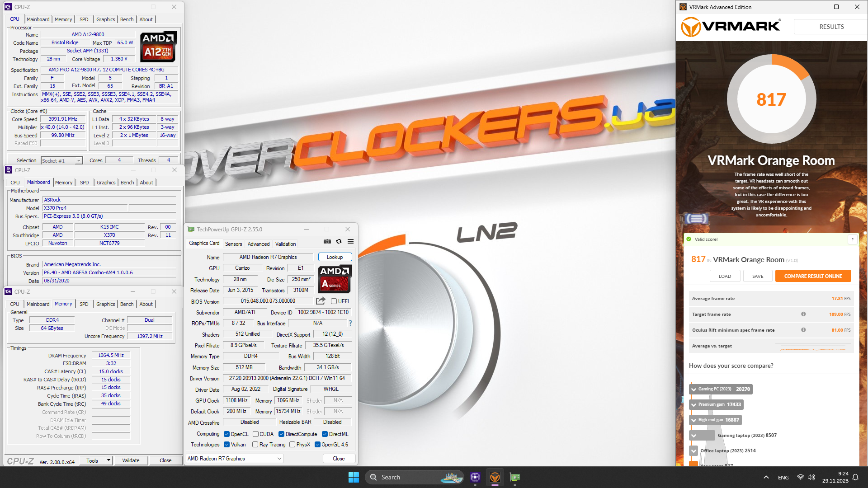Open CPU-Z from the taskbar
Viewport: 868px width, 488px height.
coord(475,477)
